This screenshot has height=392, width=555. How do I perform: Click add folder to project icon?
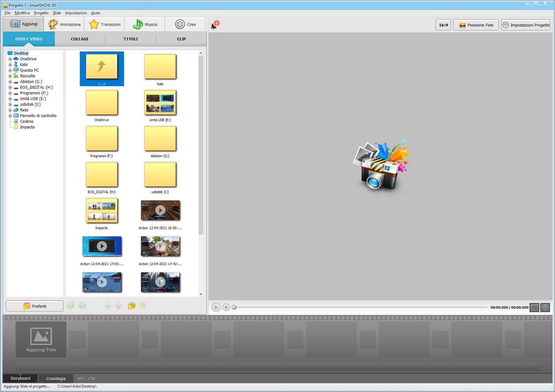[132, 305]
